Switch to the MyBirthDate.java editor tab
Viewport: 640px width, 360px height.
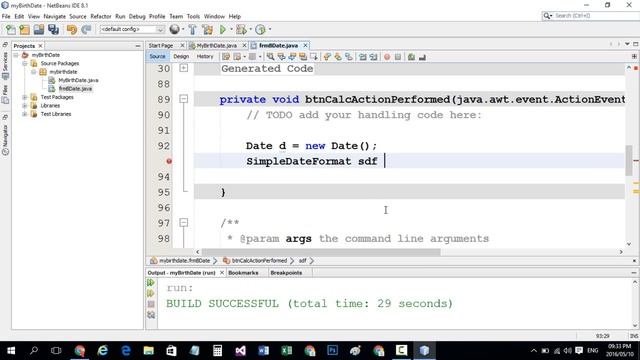pyautogui.click(x=217, y=45)
